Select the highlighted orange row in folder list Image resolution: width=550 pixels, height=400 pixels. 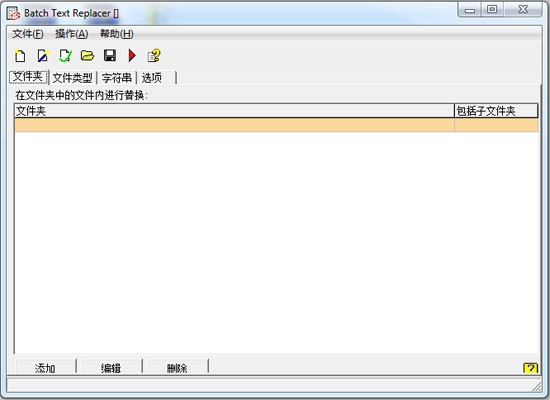276,125
